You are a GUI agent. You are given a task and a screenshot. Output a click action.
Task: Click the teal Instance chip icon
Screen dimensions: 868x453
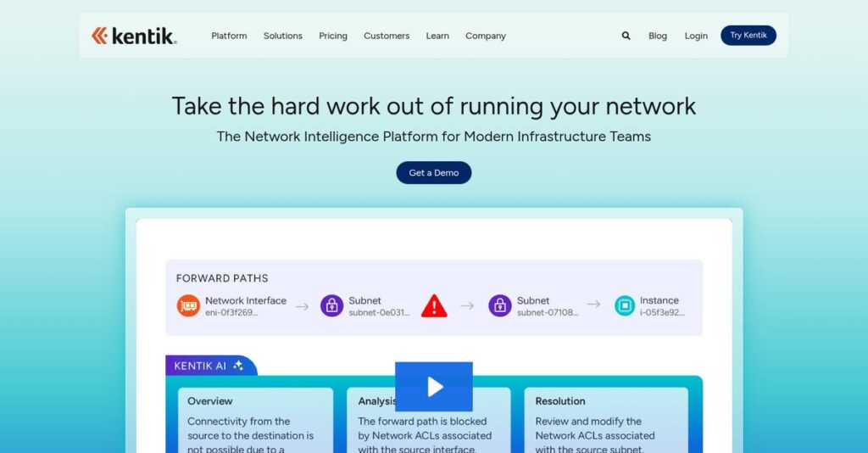(625, 305)
